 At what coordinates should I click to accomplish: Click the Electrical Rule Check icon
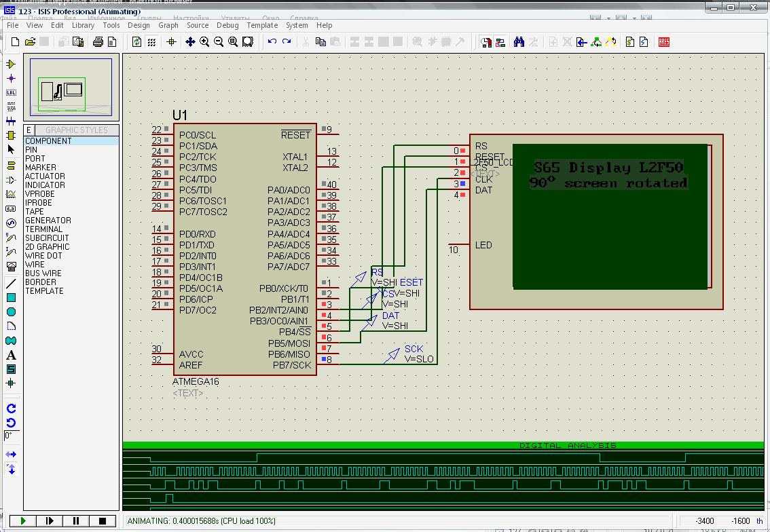644,42
